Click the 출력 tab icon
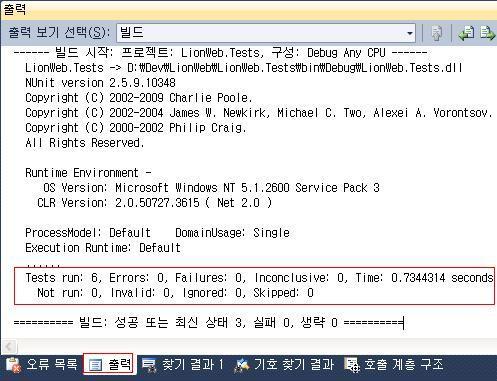The image size is (497, 381). [x=95, y=365]
